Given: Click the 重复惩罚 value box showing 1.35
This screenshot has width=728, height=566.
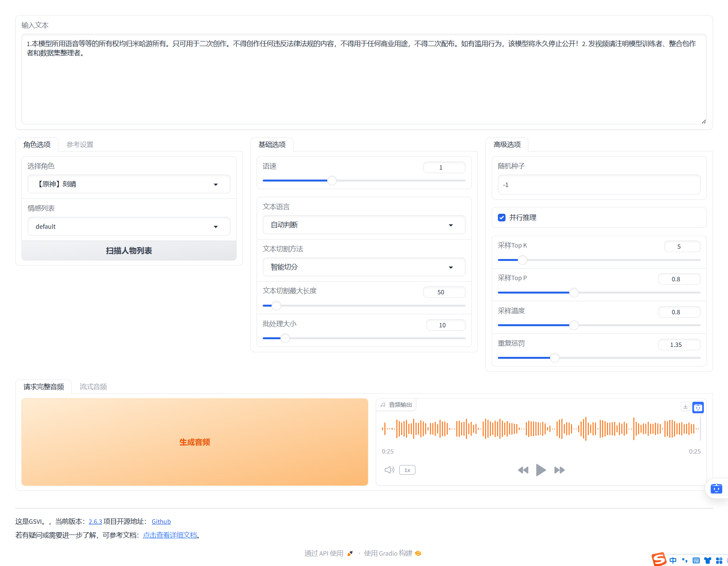Looking at the screenshot, I should pyautogui.click(x=679, y=345).
